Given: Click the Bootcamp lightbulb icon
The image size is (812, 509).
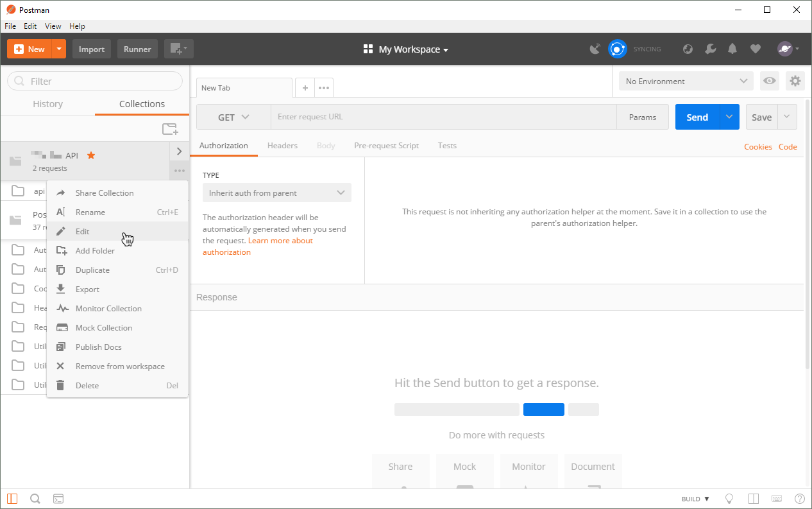Looking at the screenshot, I should coord(729,499).
